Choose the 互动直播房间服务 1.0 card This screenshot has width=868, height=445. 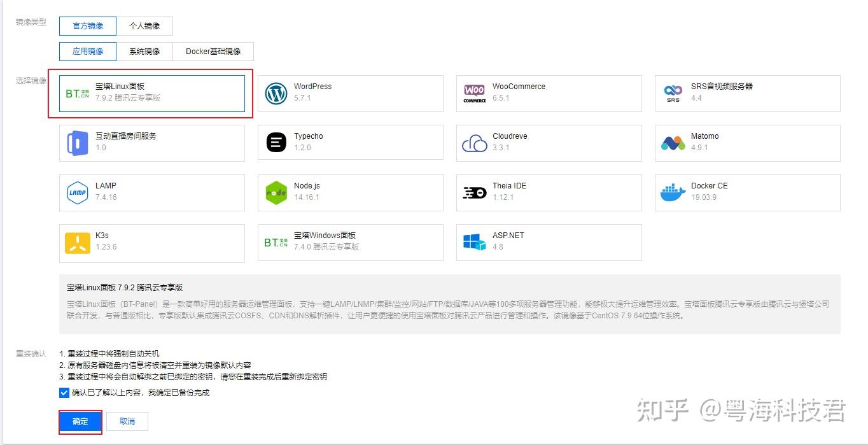[x=152, y=143]
